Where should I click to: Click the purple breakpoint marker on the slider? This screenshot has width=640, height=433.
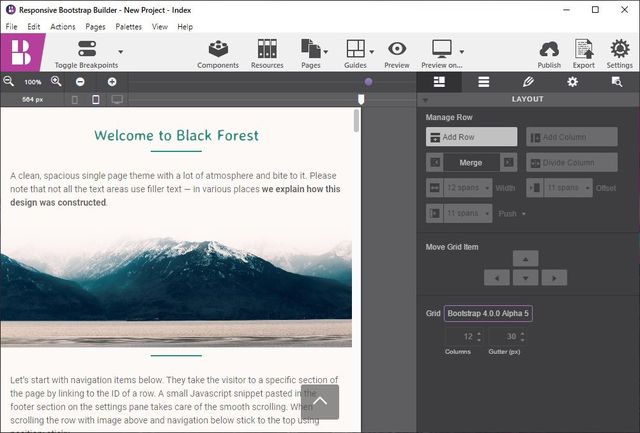[x=369, y=82]
